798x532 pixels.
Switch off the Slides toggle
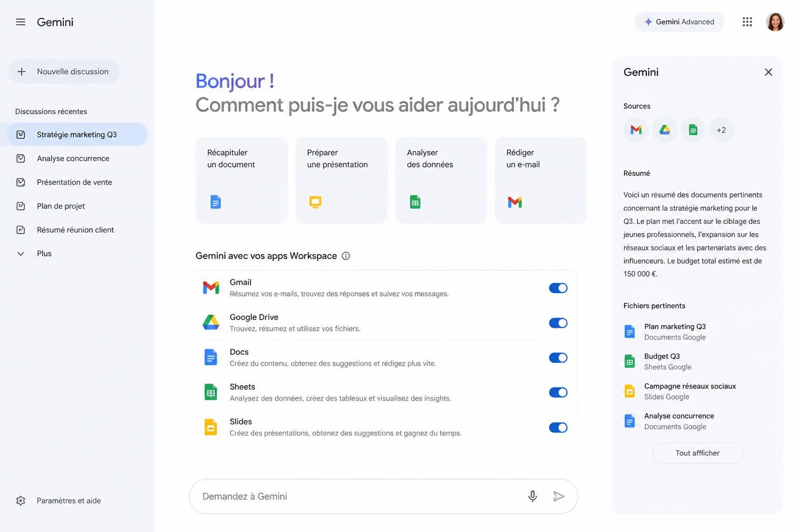pyautogui.click(x=558, y=427)
